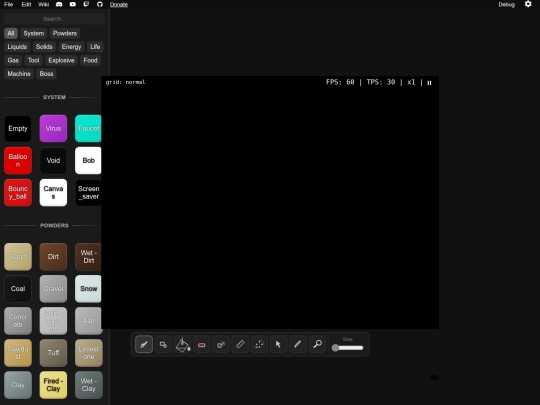Pick the Bouncy_ball element
Viewport: 540px width, 405px height.
coord(18,193)
